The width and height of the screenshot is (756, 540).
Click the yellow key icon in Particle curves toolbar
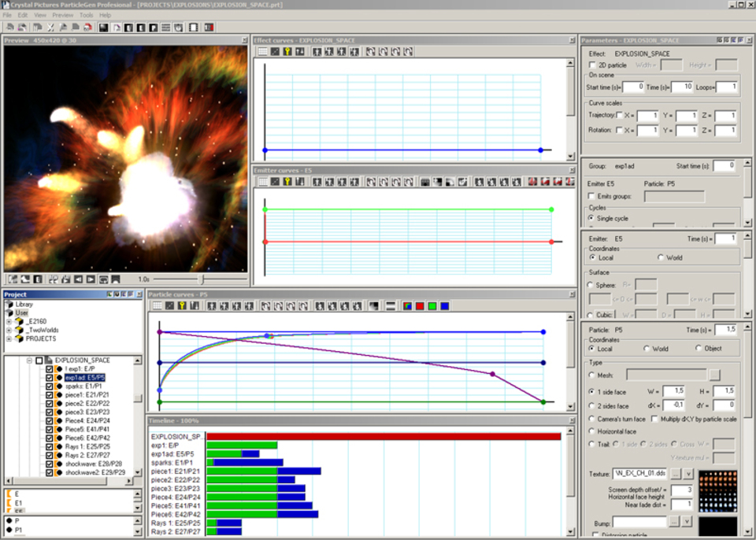[x=181, y=305]
